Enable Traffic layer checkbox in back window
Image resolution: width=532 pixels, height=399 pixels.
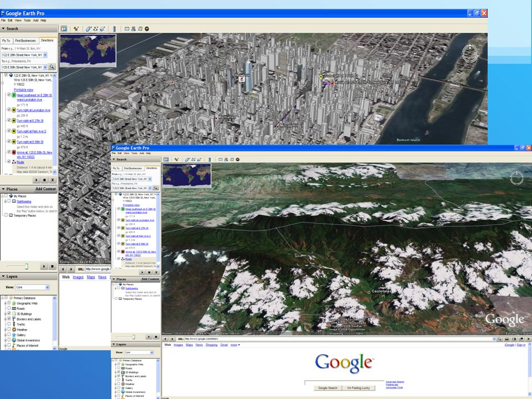pos(9,324)
